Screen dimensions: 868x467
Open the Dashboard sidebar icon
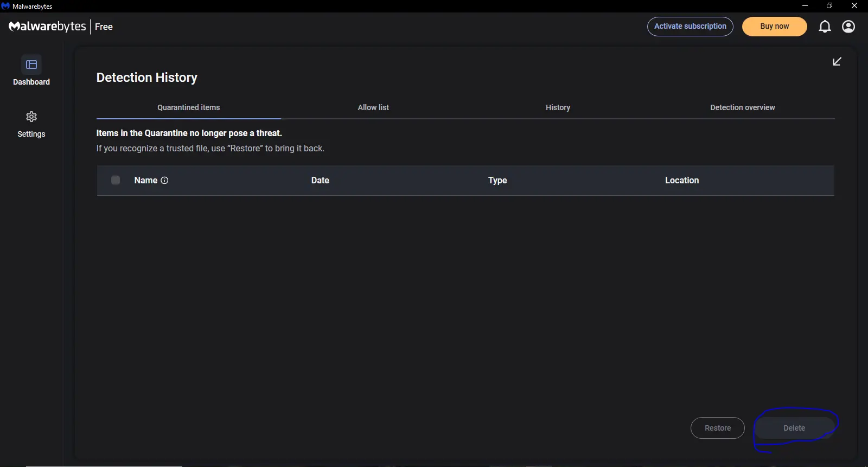[x=31, y=65]
